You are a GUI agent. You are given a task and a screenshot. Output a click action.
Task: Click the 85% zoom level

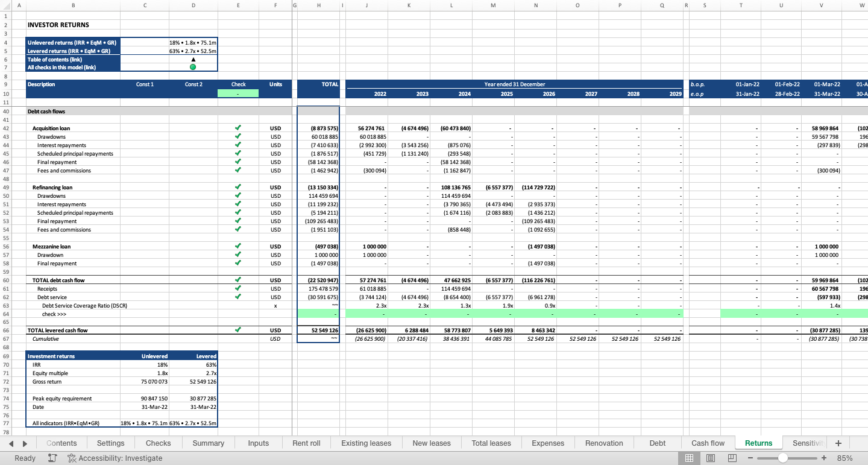coord(844,458)
